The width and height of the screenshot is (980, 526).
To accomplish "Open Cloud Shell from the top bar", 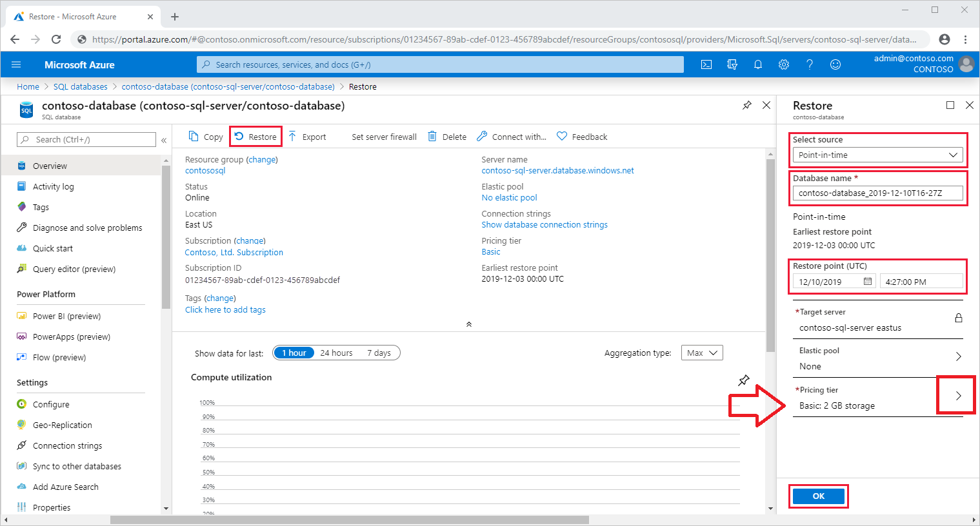I will [x=706, y=64].
